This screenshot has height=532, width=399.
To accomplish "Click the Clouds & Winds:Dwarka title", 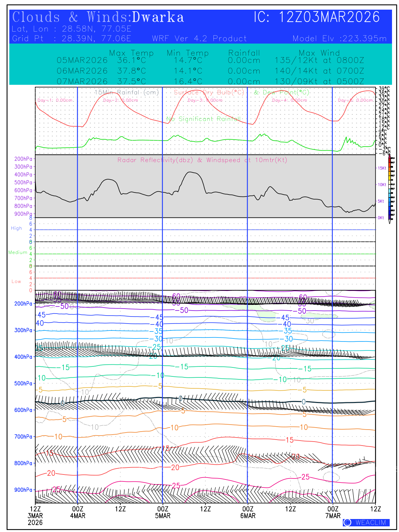I will pyautogui.click(x=98, y=17).
